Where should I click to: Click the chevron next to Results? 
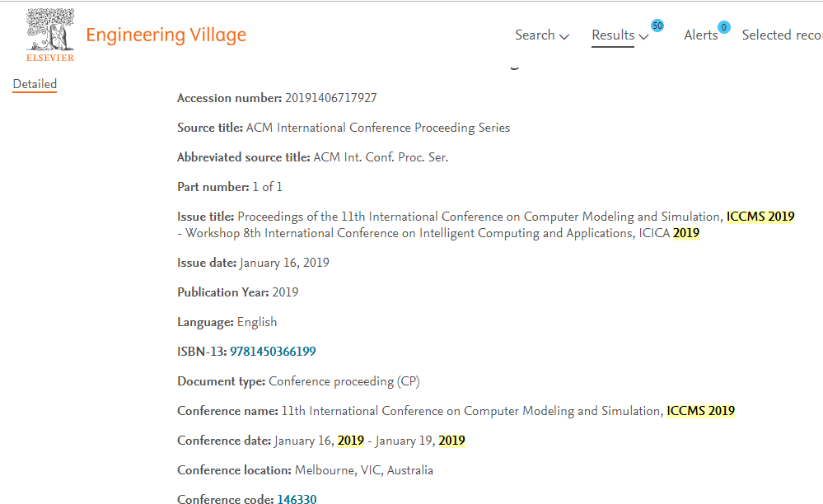[643, 37]
